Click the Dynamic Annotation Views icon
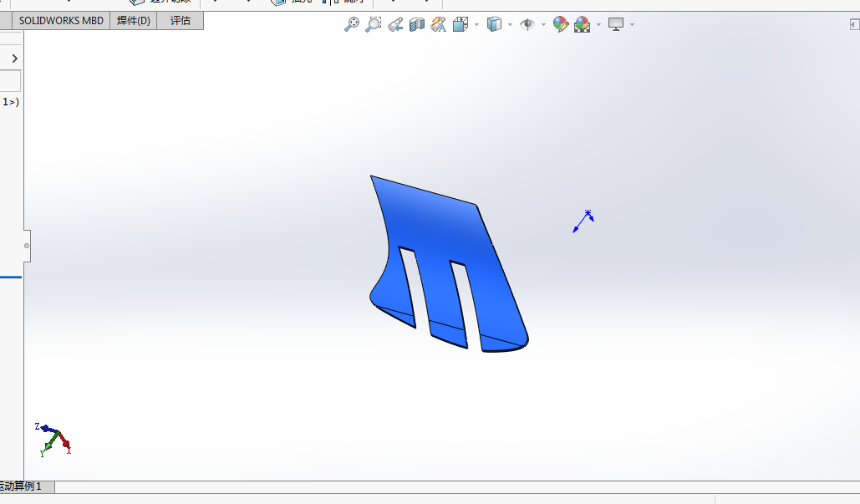The width and height of the screenshot is (860, 504). [438, 25]
